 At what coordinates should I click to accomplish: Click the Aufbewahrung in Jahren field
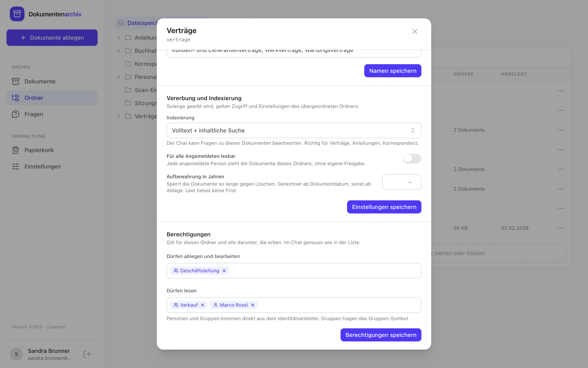pyautogui.click(x=402, y=182)
